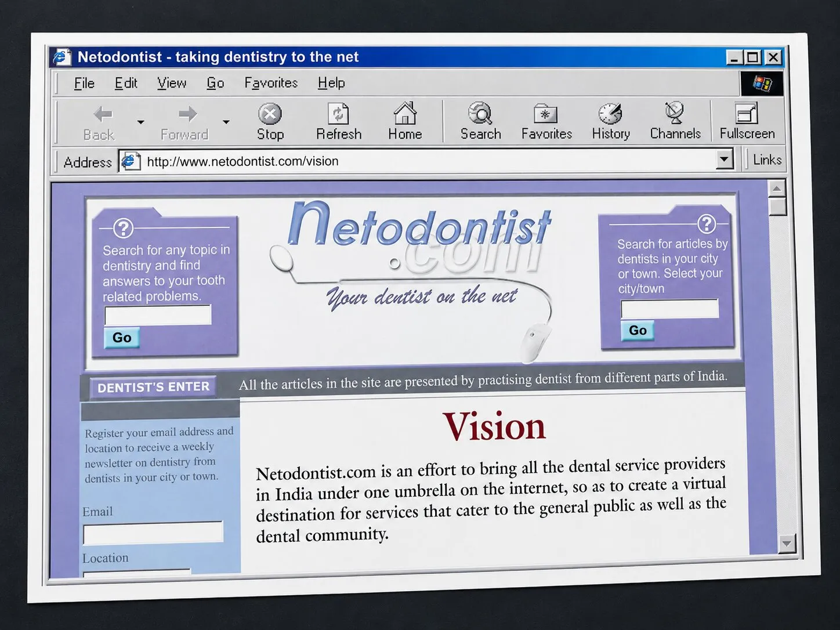The image size is (840, 630).
Task: Expand the Links toolbar
Action: tap(767, 160)
